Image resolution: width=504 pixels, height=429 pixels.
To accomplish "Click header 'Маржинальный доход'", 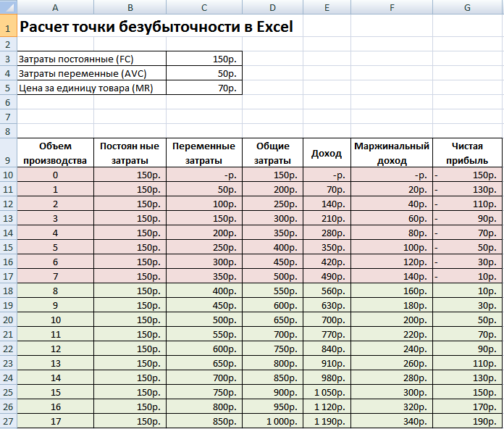I will pos(392,153).
